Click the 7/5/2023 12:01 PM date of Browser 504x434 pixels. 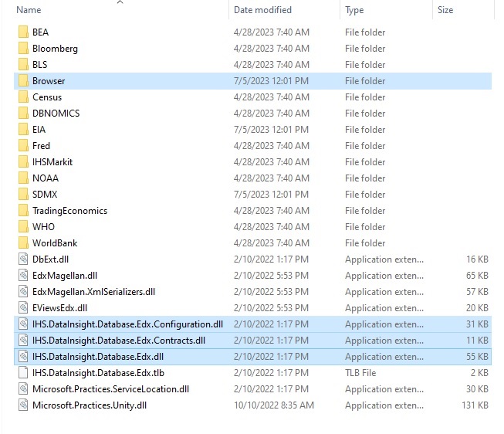point(271,81)
